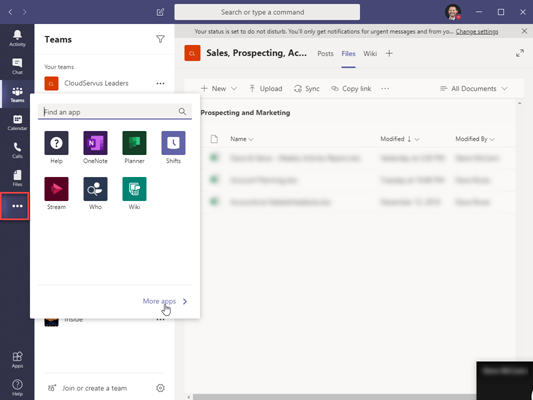Click the Search or type a command box
The height and width of the screenshot is (400, 533).
click(267, 12)
